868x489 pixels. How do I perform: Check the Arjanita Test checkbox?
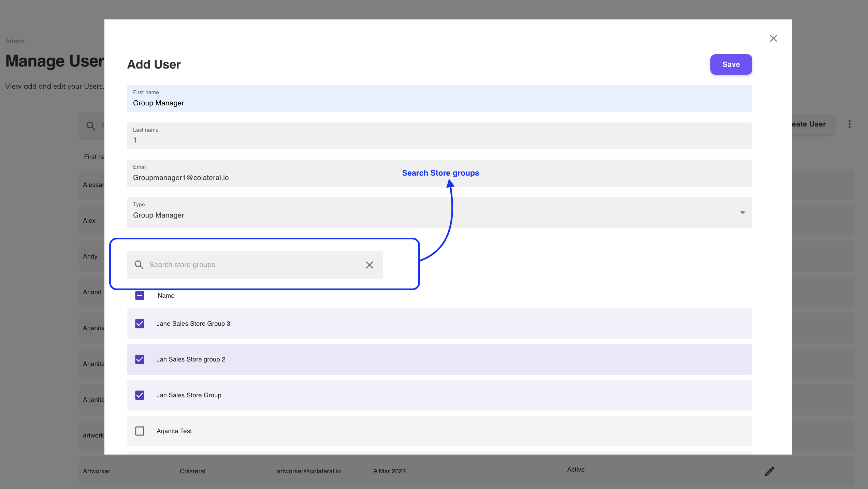(140, 431)
